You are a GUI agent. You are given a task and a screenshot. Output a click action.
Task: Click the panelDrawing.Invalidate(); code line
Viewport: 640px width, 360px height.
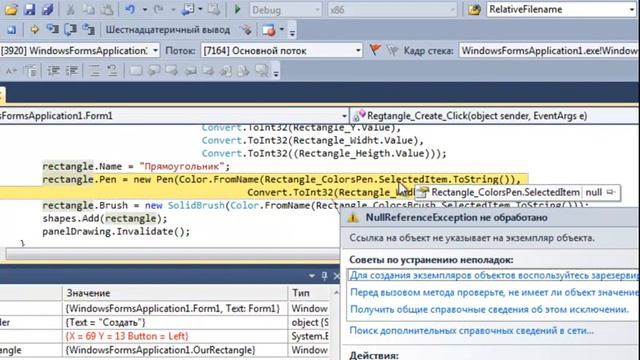pyautogui.click(x=116, y=231)
